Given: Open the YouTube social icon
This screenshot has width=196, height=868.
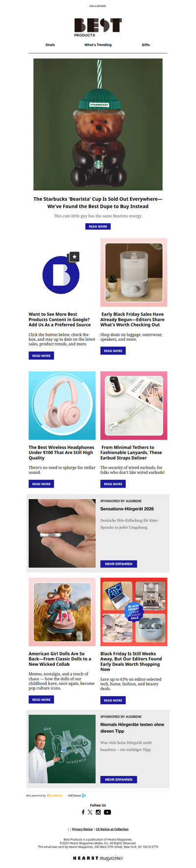Looking at the screenshot, I should (x=107, y=812).
